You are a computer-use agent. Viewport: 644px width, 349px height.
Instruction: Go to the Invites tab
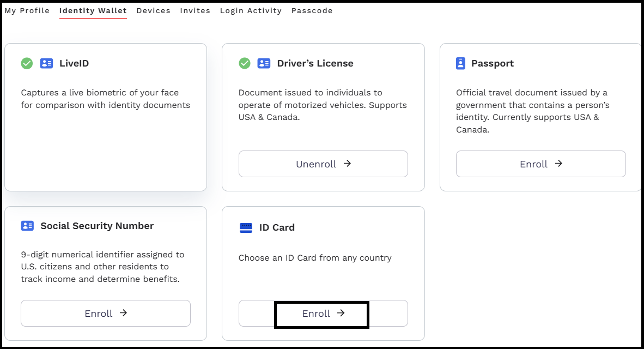click(195, 10)
